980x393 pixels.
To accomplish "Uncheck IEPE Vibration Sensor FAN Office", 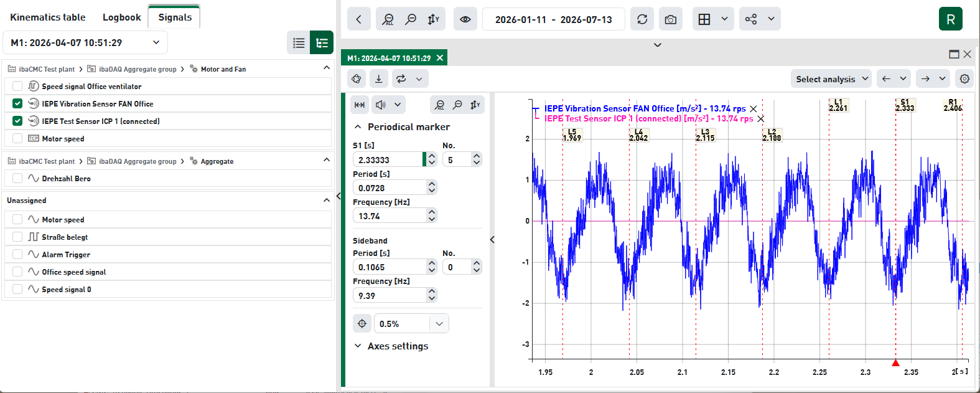I will [17, 103].
